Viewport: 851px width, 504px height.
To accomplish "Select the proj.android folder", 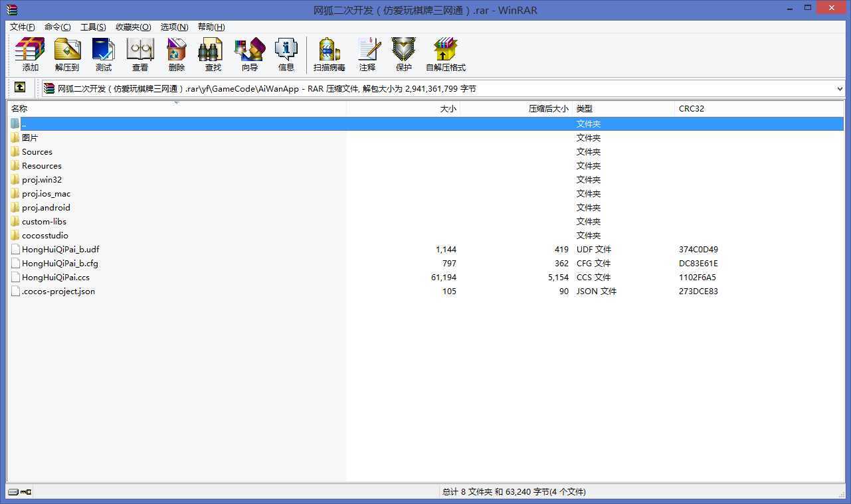I will [x=46, y=207].
